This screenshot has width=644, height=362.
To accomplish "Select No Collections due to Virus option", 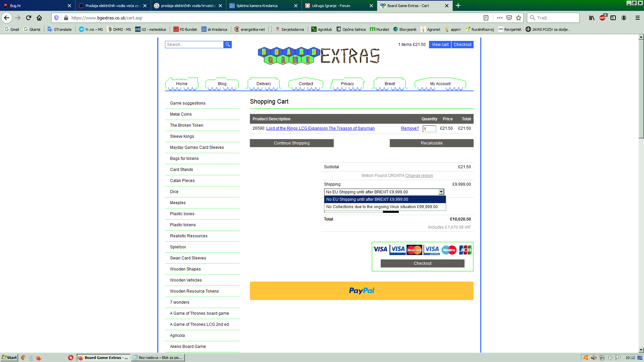I will (385, 207).
